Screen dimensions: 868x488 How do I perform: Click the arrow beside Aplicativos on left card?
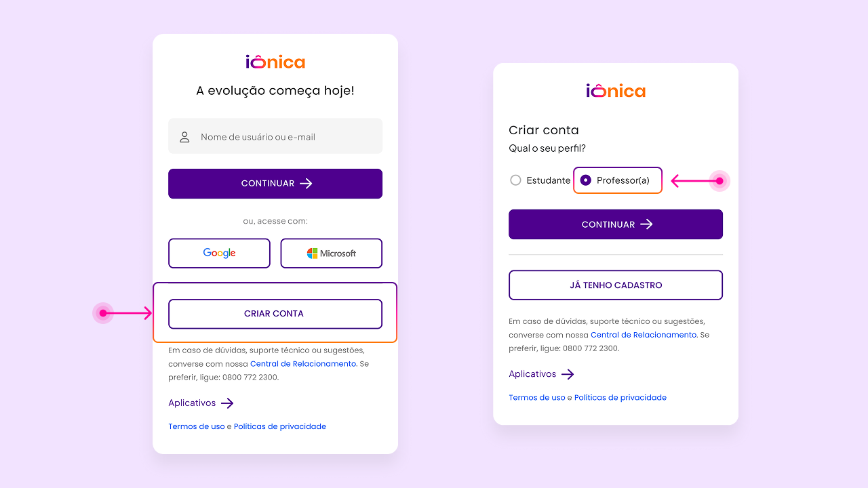[x=228, y=403]
